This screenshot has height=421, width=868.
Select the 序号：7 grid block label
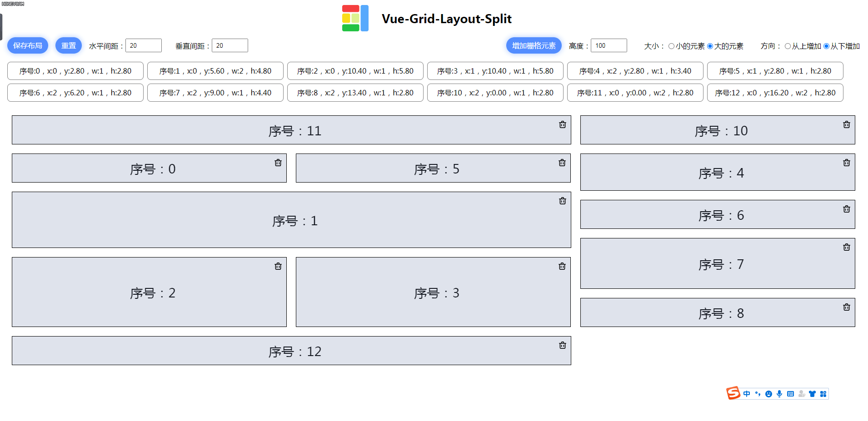pos(721,264)
